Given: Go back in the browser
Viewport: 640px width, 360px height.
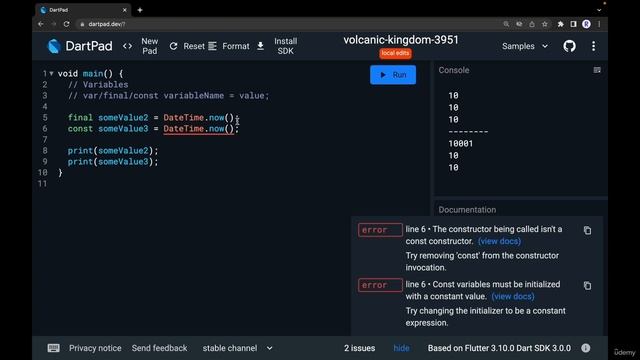Looking at the screenshot, I should point(40,24).
